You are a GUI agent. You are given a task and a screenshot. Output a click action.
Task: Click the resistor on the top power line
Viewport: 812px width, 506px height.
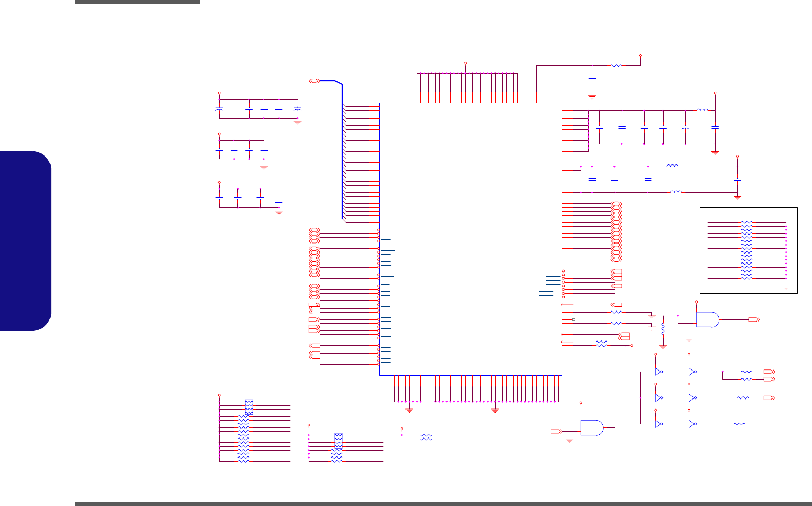616,65
